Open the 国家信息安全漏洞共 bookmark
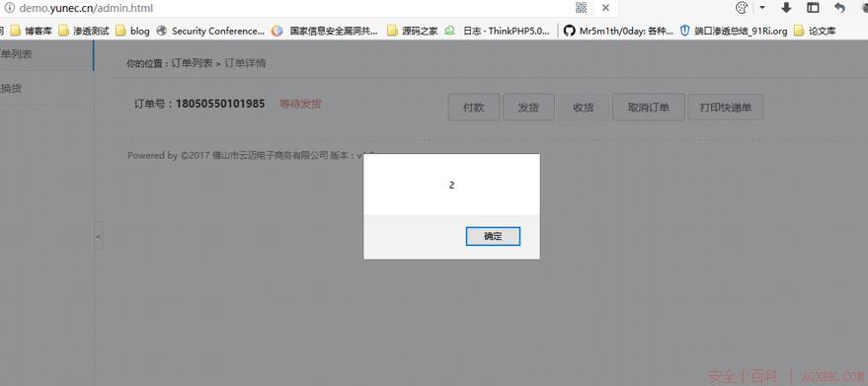This screenshot has width=868, height=386. pos(326,31)
